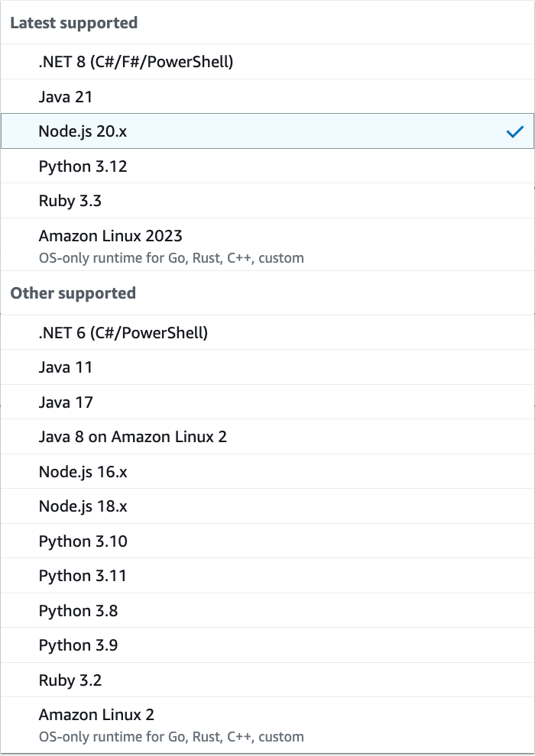535x756 pixels.
Task: Pick Java 17 runtime
Action: point(267,402)
